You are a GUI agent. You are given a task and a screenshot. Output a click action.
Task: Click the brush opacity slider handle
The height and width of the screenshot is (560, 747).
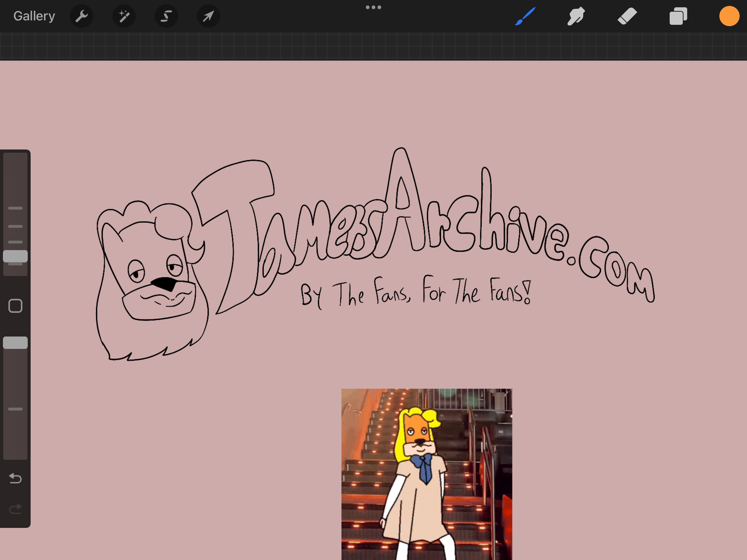(x=15, y=343)
